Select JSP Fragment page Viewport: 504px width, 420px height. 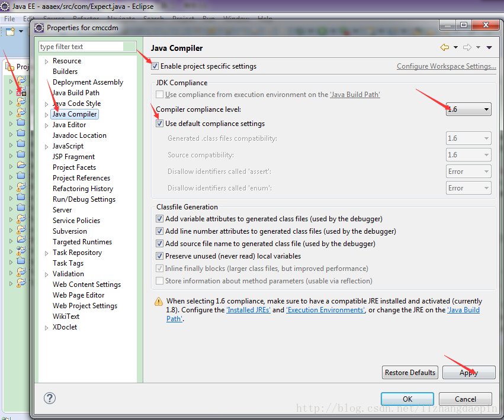coord(73,156)
